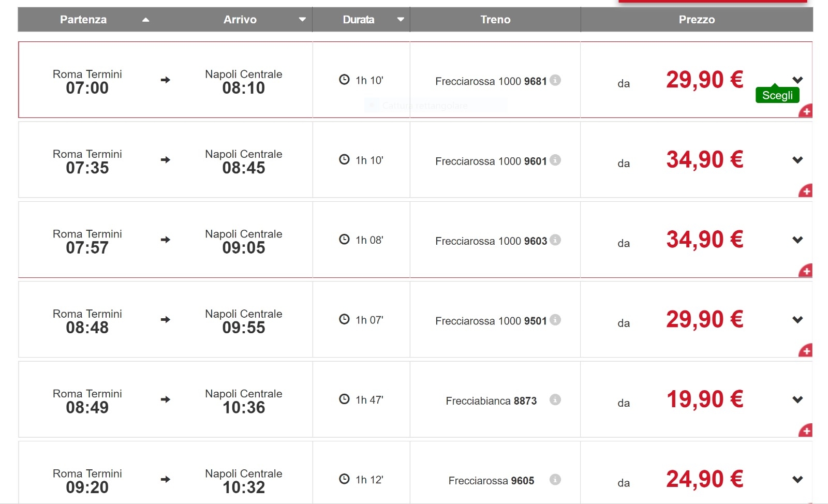Click departure time 07:00
The image size is (828, 504).
pyautogui.click(x=87, y=88)
